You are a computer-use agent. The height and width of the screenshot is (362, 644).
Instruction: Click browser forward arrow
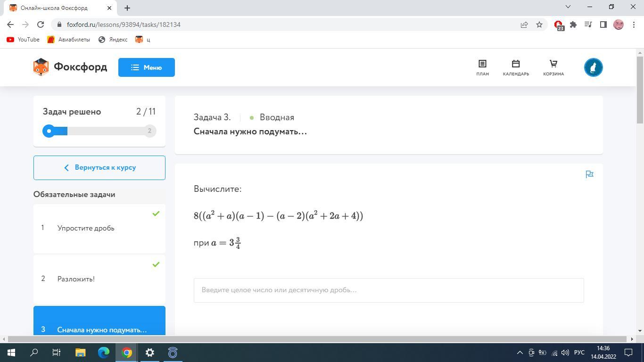[x=25, y=25]
